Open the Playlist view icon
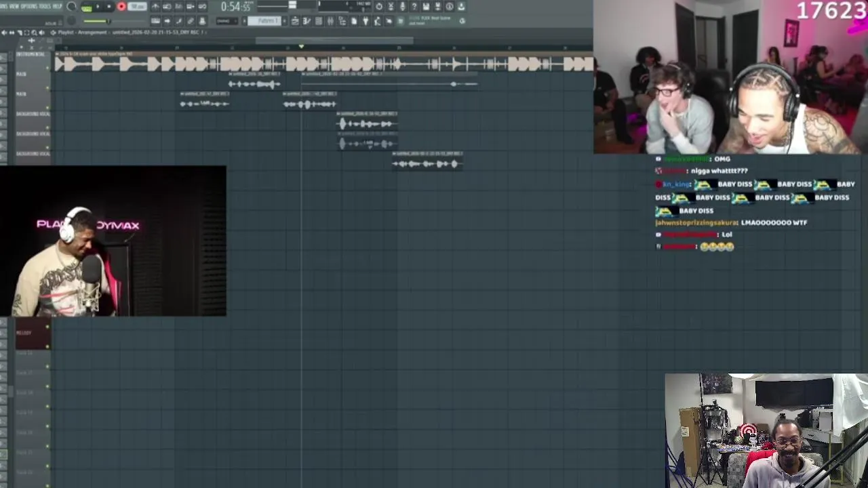This screenshot has height=488, width=868. [294, 21]
